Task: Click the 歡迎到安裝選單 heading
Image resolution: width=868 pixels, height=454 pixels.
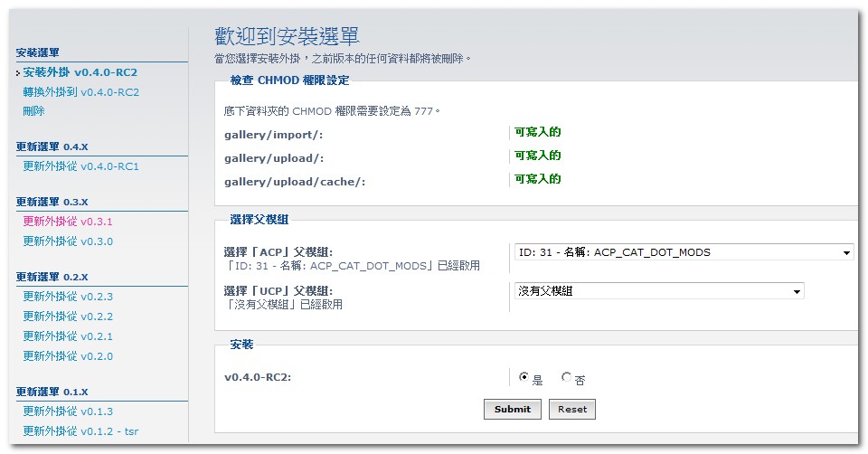Action: click(287, 36)
